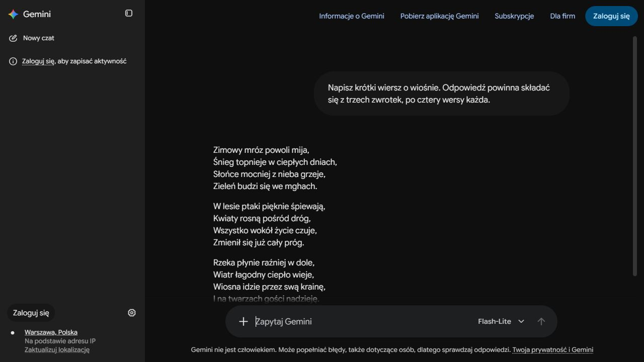Click the blue Zaloguj się button at the top right
This screenshot has height=362, width=644.
[x=611, y=16]
